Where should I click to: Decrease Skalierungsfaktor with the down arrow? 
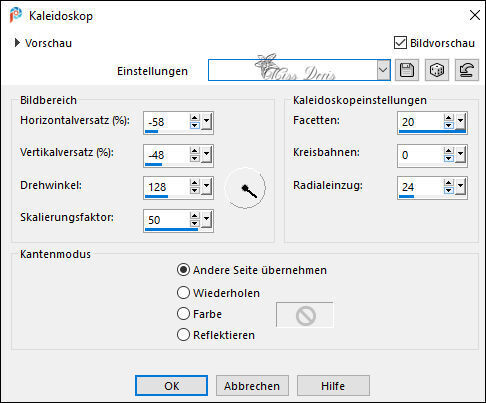195,224
